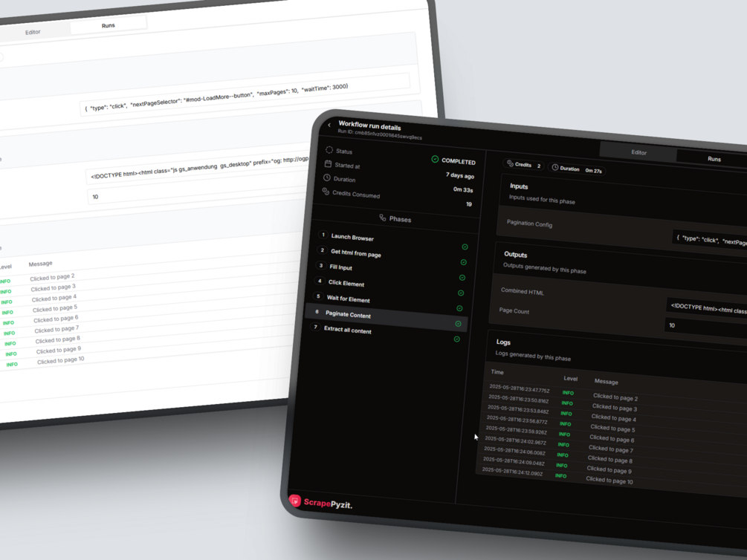Viewport: 747px width, 560px height.
Task: Click 'Clicked to page 10' in dark window logs
Action: 609,480
